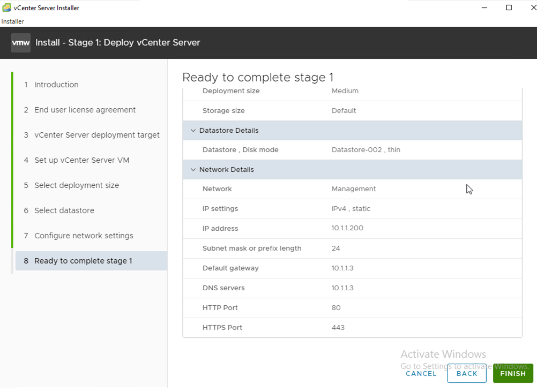Viewport: 537px width, 392px height.
Task: Maximize the installer window
Action: 509,7
